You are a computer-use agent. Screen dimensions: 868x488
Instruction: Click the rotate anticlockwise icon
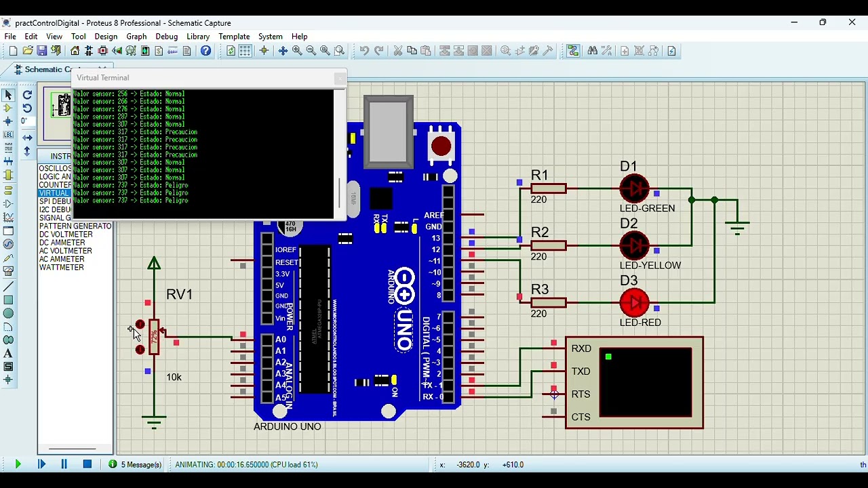27,108
